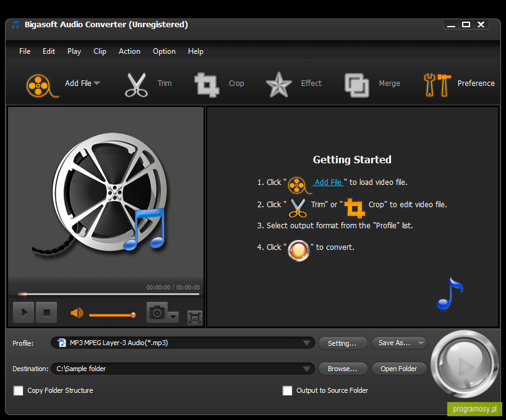Open the File menu
This screenshot has width=506, height=420.
pyautogui.click(x=25, y=51)
